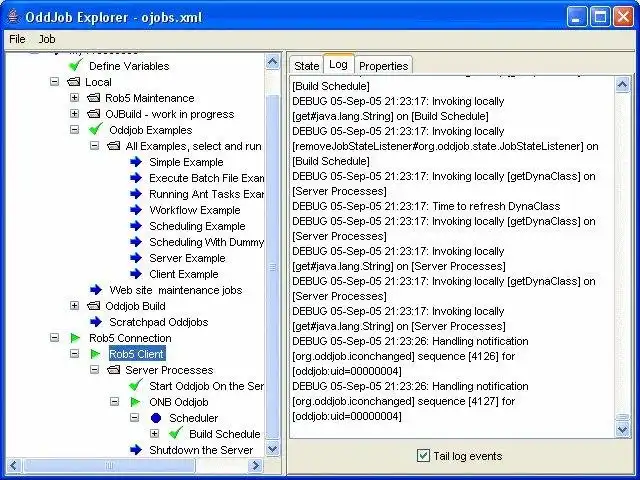Click the folder icon next to Local
The image size is (640, 480).
pos(73,82)
